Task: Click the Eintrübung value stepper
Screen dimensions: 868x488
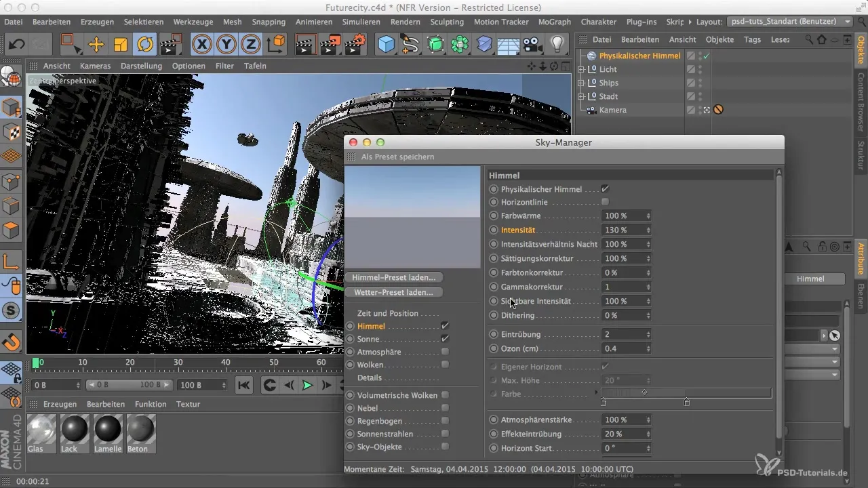Action: pyautogui.click(x=648, y=334)
